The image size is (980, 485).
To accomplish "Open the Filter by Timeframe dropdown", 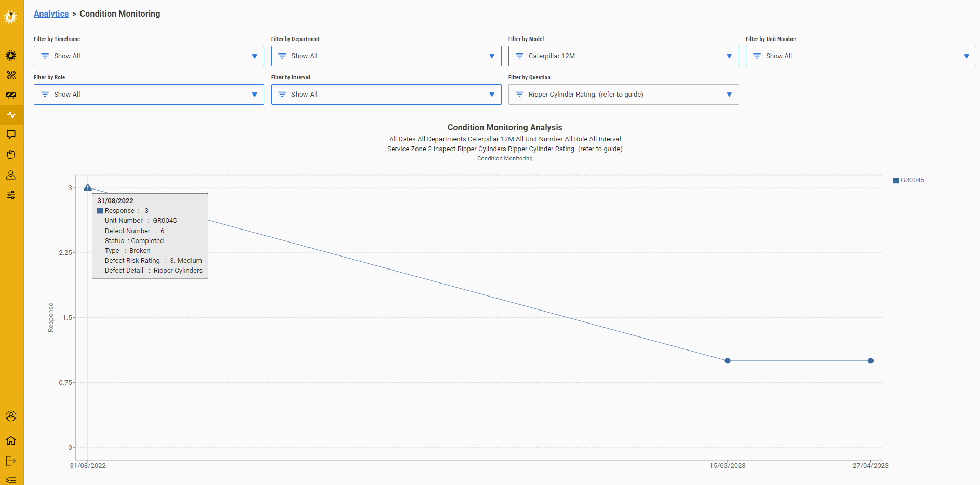I will click(x=149, y=56).
